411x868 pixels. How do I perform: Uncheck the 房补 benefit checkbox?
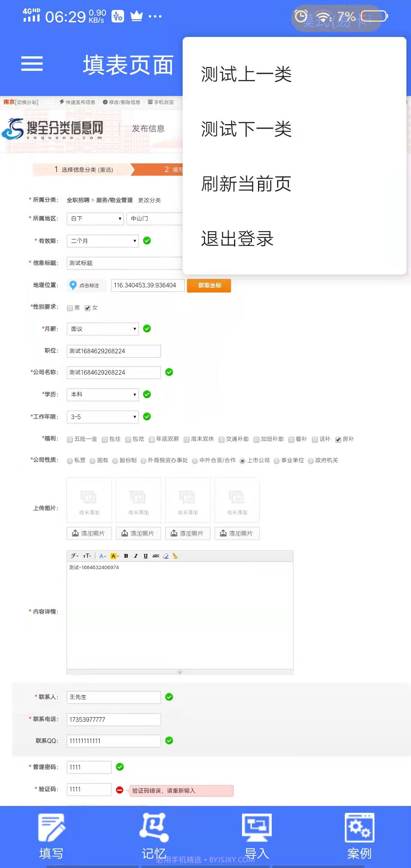338,439
